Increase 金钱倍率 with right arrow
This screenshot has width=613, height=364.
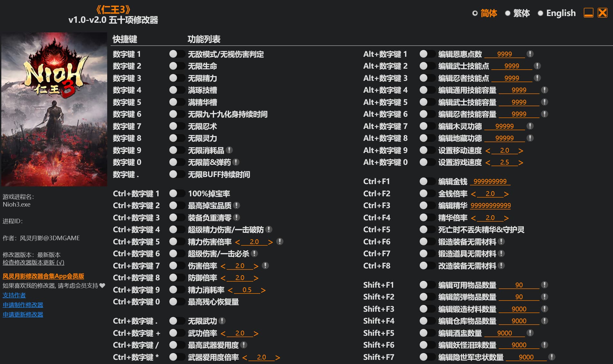(506, 194)
